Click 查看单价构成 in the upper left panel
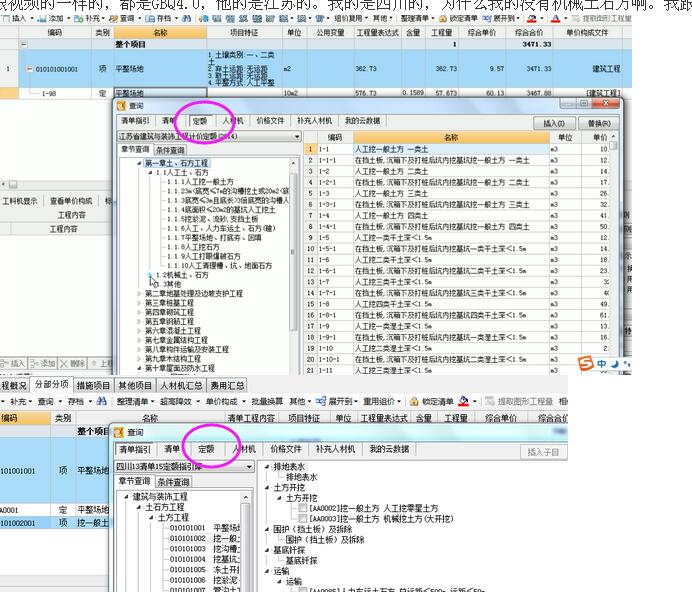This screenshot has height=592, width=692. pos(71,201)
